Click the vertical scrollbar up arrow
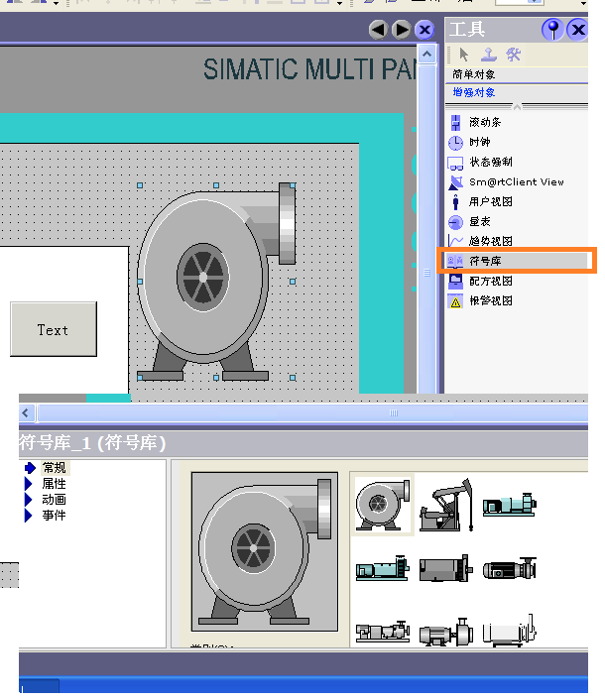Viewport: 605px width, 700px height. coord(426,55)
